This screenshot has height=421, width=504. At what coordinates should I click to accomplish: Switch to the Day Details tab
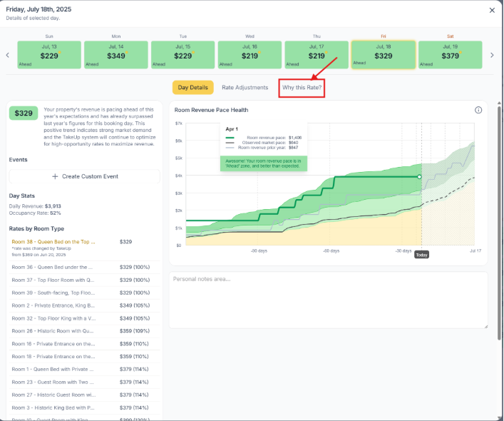click(193, 88)
